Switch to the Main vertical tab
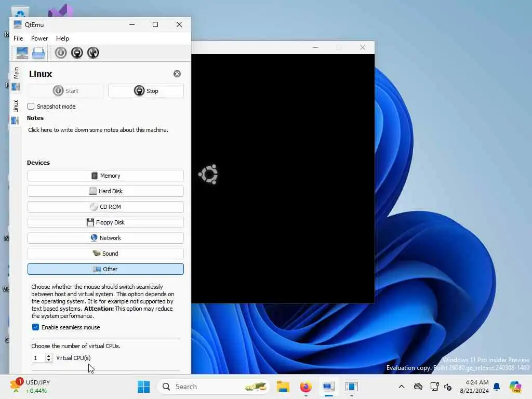 pos(16,79)
